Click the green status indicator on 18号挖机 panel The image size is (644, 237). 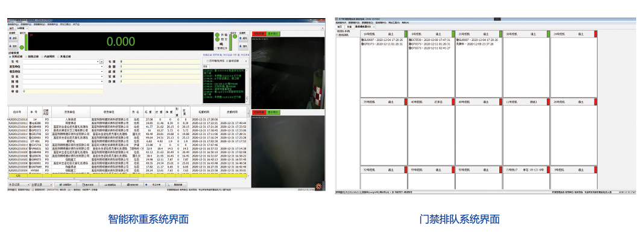tap(406, 34)
